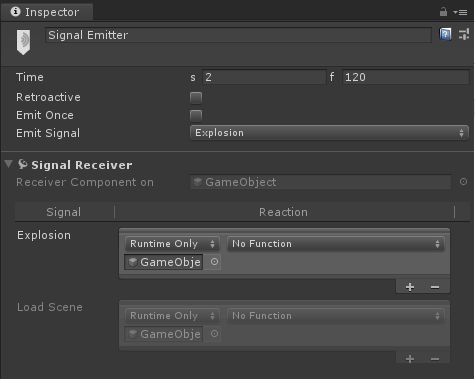
Task: Add a reaction with Explosion plus button
Action: (x=410, y=287)
